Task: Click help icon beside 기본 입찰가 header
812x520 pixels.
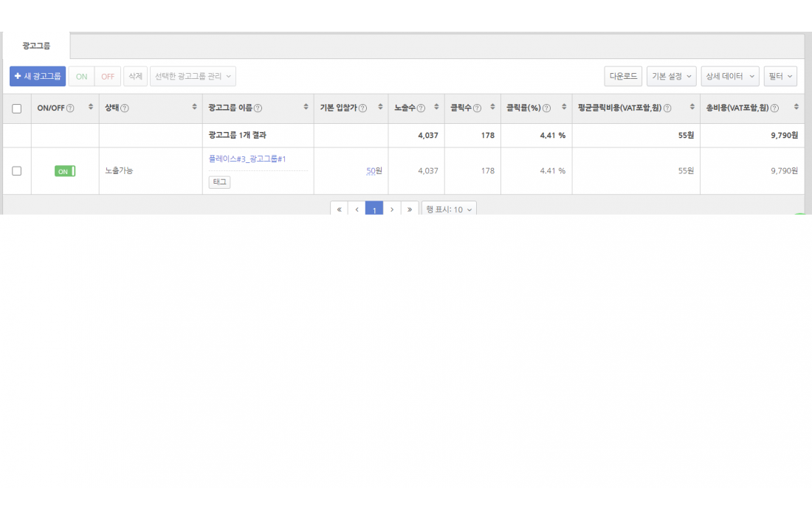Action: pos(362,108)
